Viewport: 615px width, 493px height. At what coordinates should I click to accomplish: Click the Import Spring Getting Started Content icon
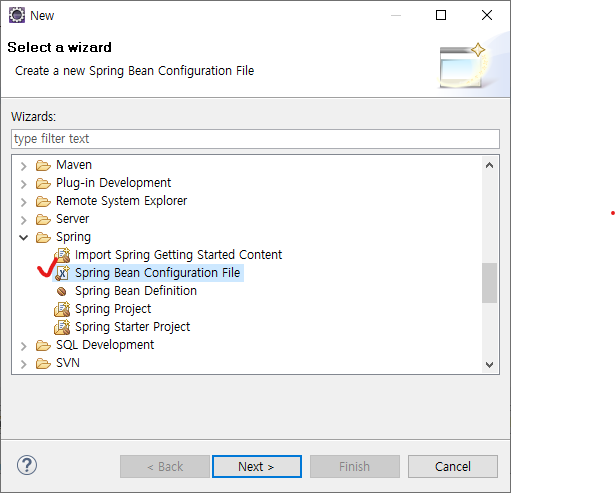tap(62, 255)
